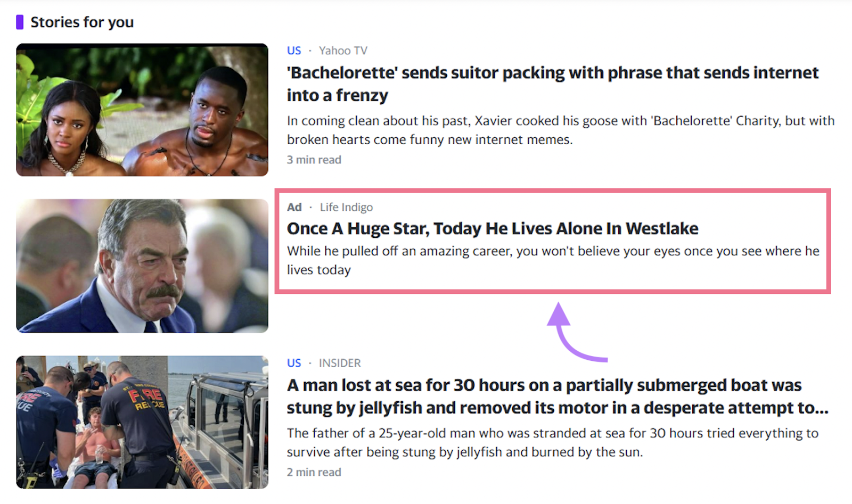Screen dimensions: 852x504
Task: Click the Stories for you section heading
Action: [x=82, y=22]
